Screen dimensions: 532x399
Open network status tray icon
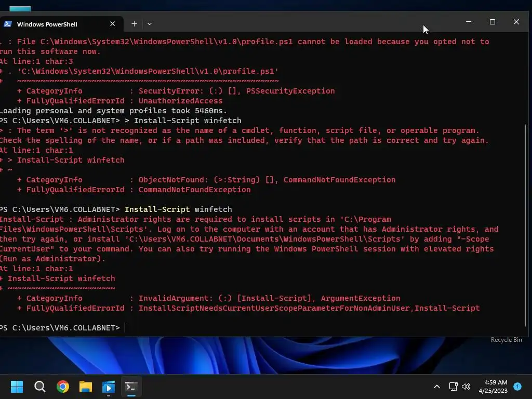coord(453,387)
